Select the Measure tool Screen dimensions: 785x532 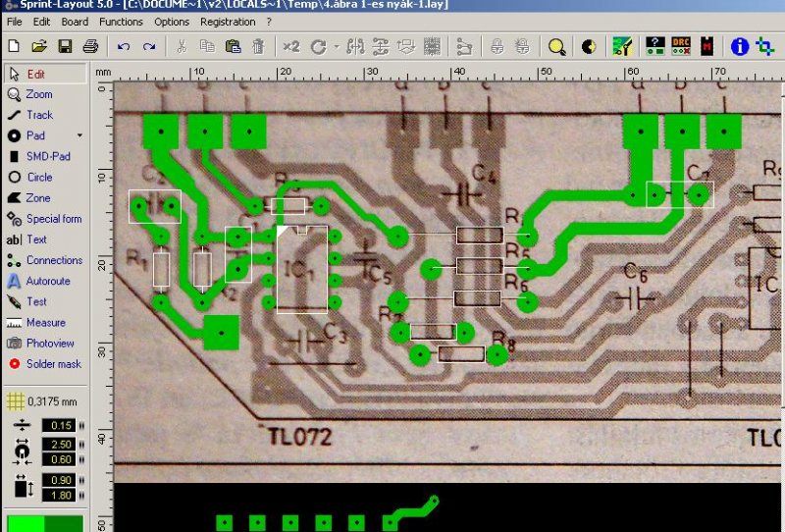coord(45,322)
